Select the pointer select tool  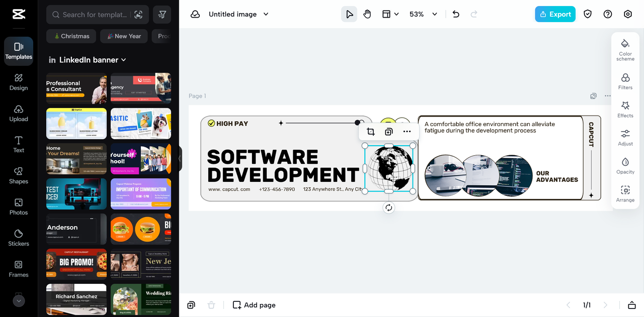click(x=349, y=14)
